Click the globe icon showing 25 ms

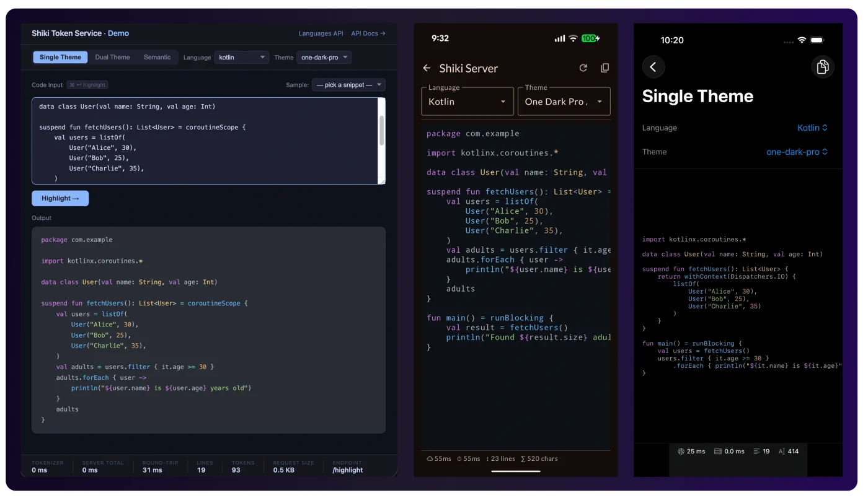click(681, 452)
